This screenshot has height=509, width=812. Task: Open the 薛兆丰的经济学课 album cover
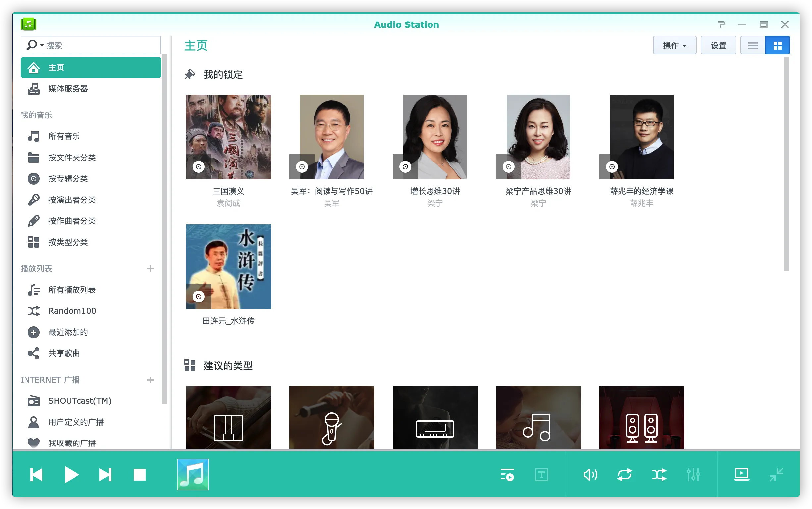[641, 137]
